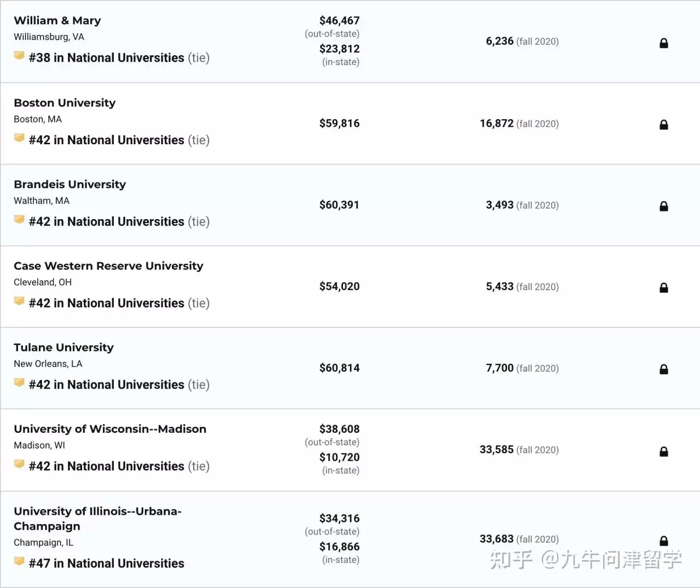Screen dimensions: 700x588
Task: Open University of Wisconsin--Madison link
Action: coord(110,429)
